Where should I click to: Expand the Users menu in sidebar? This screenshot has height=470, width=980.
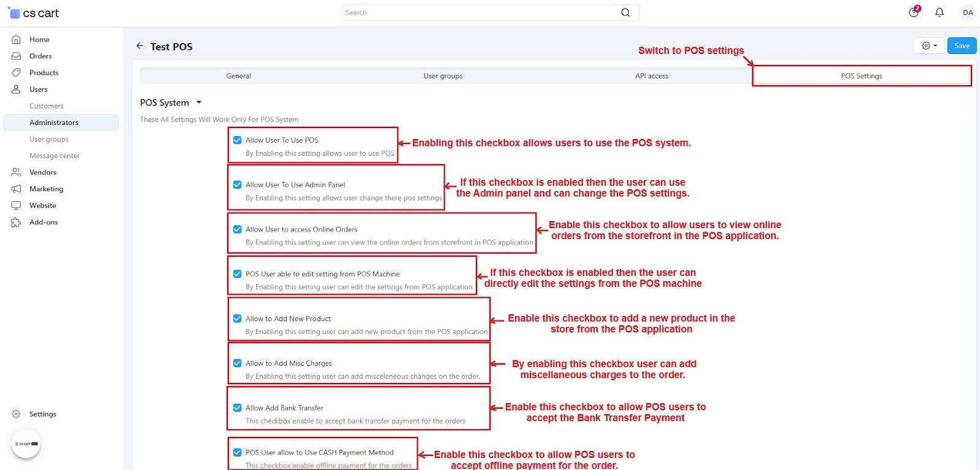[x=38, y=89]
